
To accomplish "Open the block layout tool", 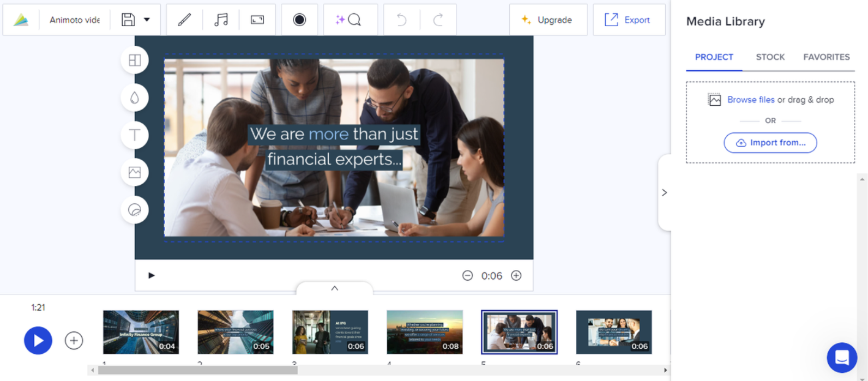I will (135, 61).
